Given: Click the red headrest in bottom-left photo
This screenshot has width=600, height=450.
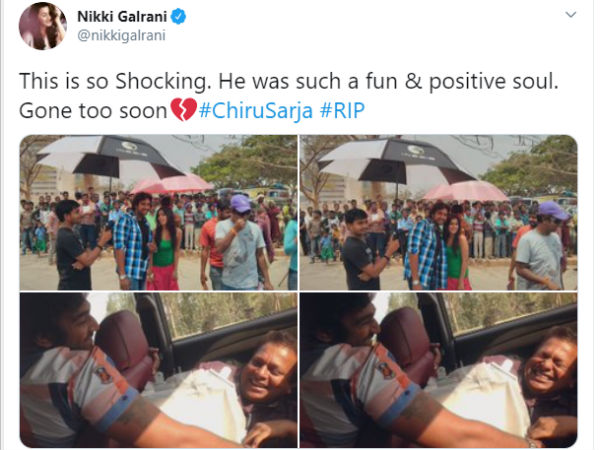Looking at the screenshot, I should [x=124, y=343].
